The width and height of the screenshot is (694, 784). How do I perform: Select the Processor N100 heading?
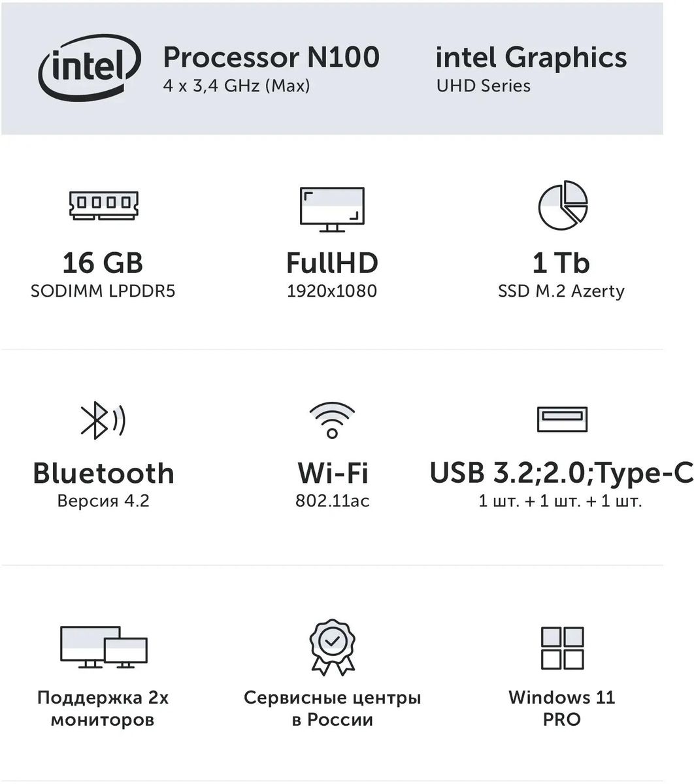[x=271, y=57]
